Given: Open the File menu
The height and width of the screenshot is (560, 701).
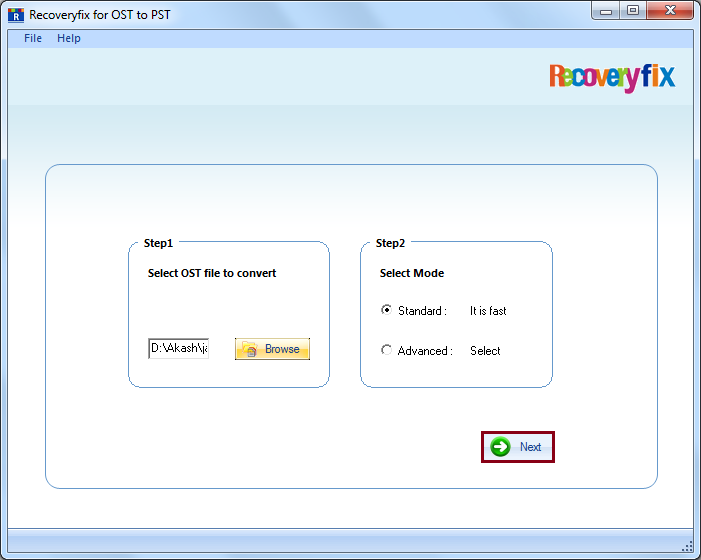Looking at the screenshot, I should point(33,38).
